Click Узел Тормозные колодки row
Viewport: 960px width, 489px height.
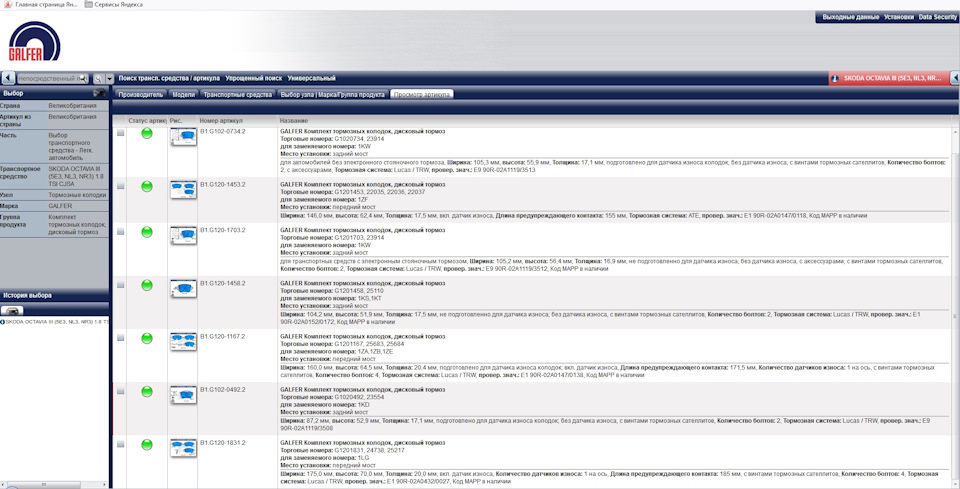pos(54,195)
